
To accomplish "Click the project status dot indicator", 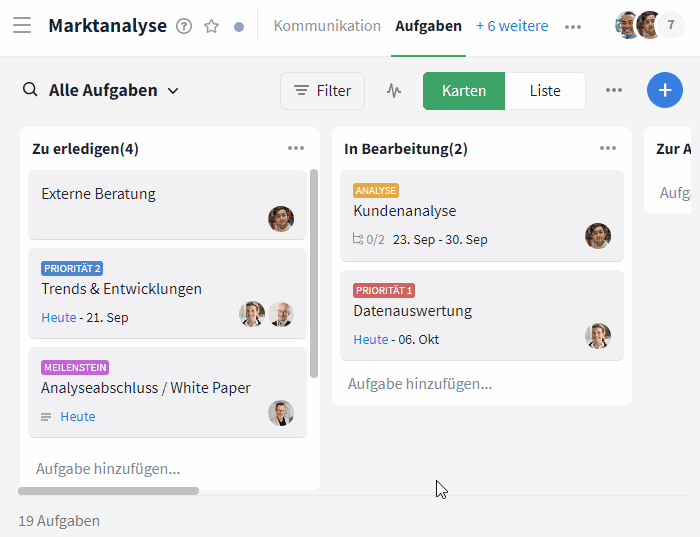I will 239,27.
